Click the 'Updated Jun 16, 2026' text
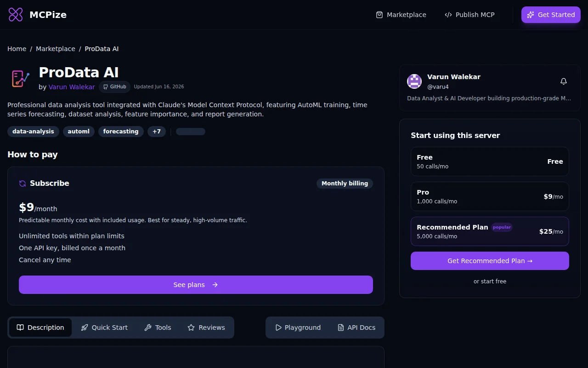Screen dimensions: 588x368 (159, 86)
